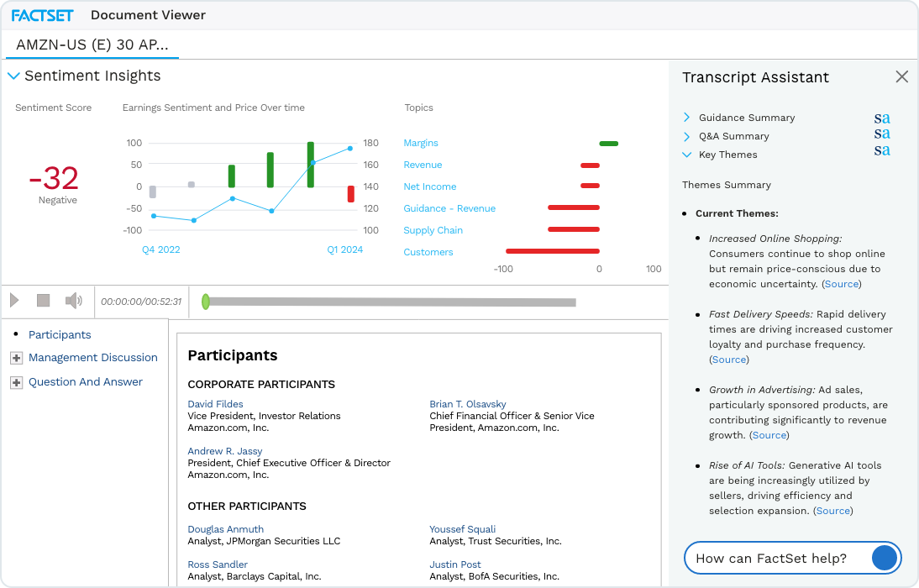Close the Transcript Assistant panel
The height and width of the screenshot is (588, 919).
tap(901, 76)
